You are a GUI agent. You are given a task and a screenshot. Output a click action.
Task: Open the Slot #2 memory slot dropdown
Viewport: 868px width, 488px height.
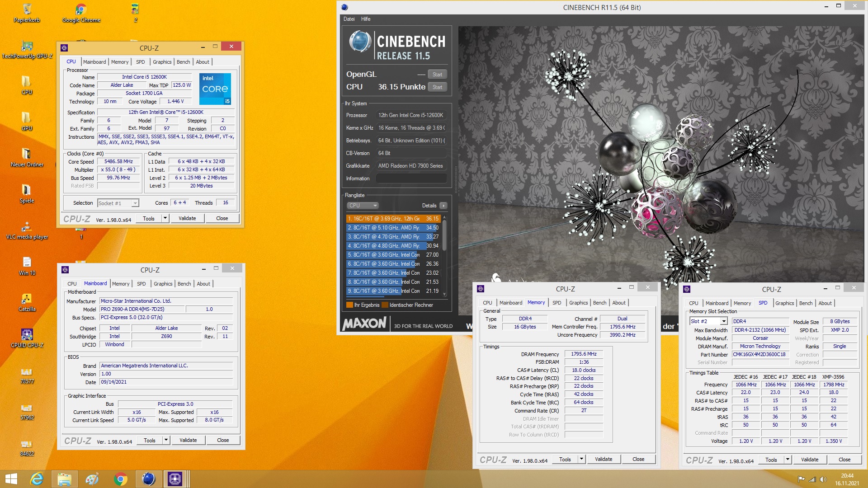708,321
